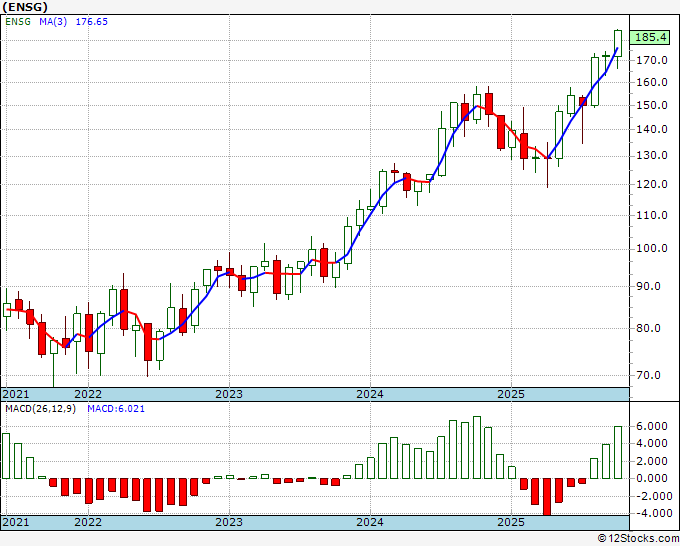Click the 120.0 price axis label
The image size is (680, 546).
pyautogui.click(x=651, y=184)
